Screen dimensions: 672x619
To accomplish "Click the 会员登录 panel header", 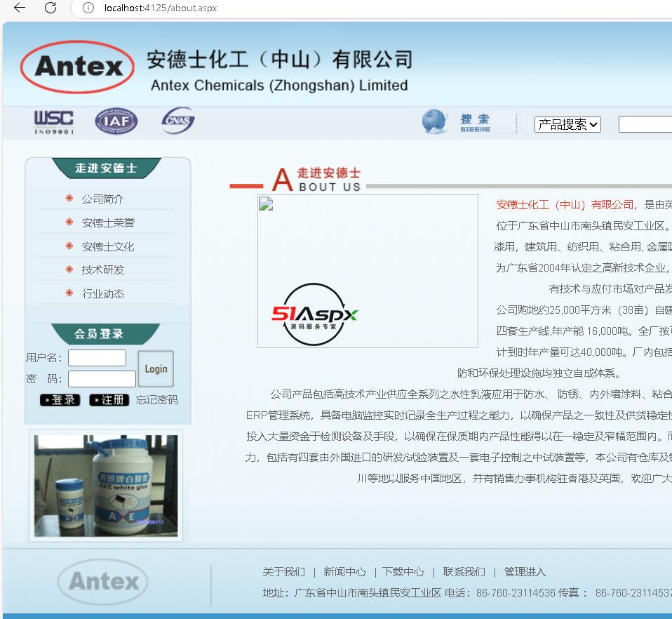I will [x=105, y=334].
